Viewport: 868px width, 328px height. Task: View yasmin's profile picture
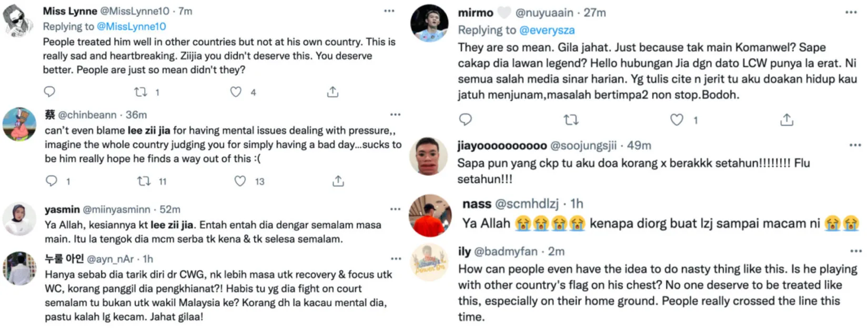pyautogui.click(x=19, y=218)
